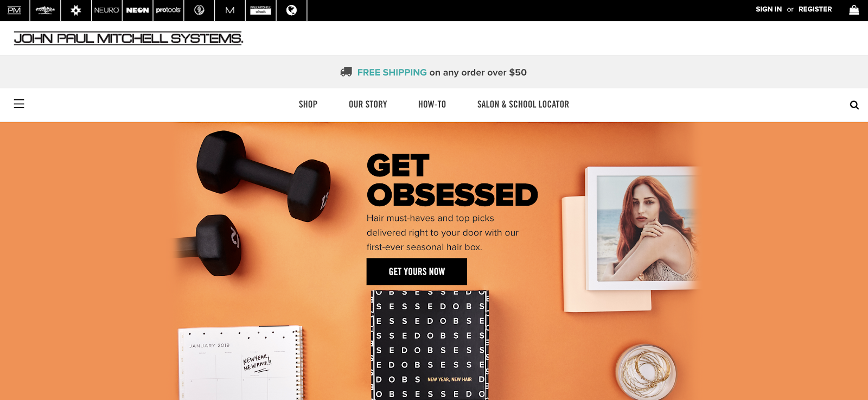The width and height of the screenshot is (868, 400).
Task: Click the star-shaped brand icon
Action: [x=76, y=10]
